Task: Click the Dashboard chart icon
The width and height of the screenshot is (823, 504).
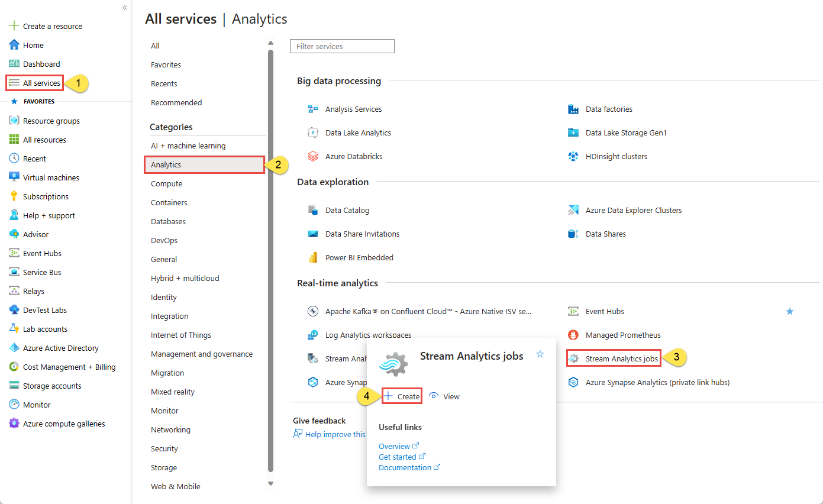Action: click(14, 64)
